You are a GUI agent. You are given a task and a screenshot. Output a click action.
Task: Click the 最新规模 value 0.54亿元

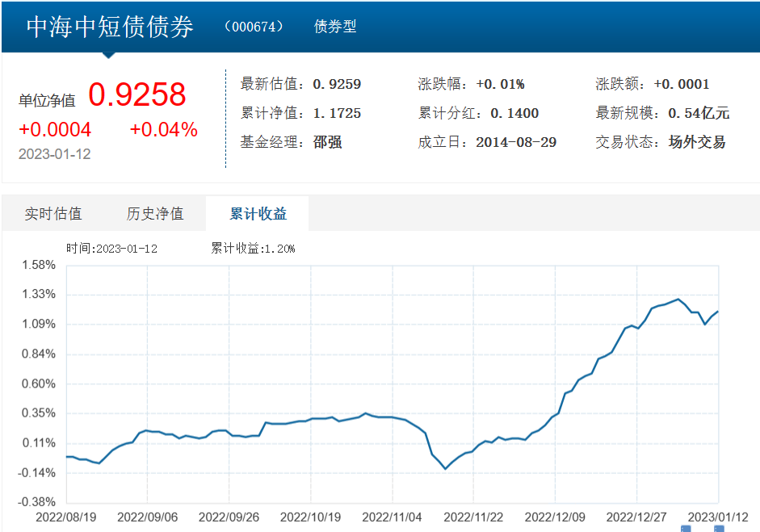[699, 113]
